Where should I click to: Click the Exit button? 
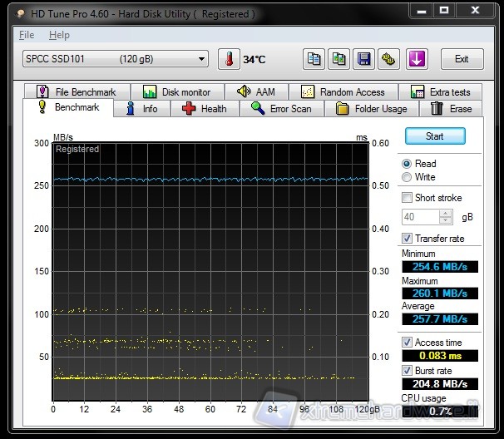tap(462, 59)
